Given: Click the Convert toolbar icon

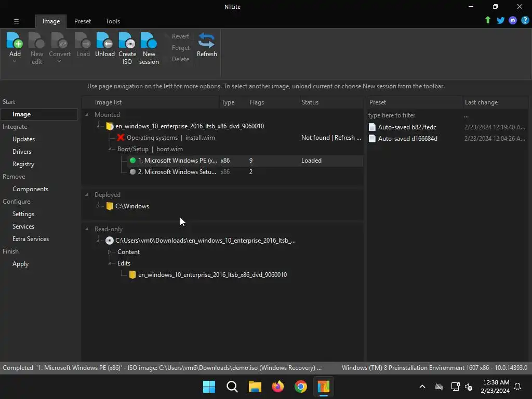Looking at the screenshot, I should point(59,40).
